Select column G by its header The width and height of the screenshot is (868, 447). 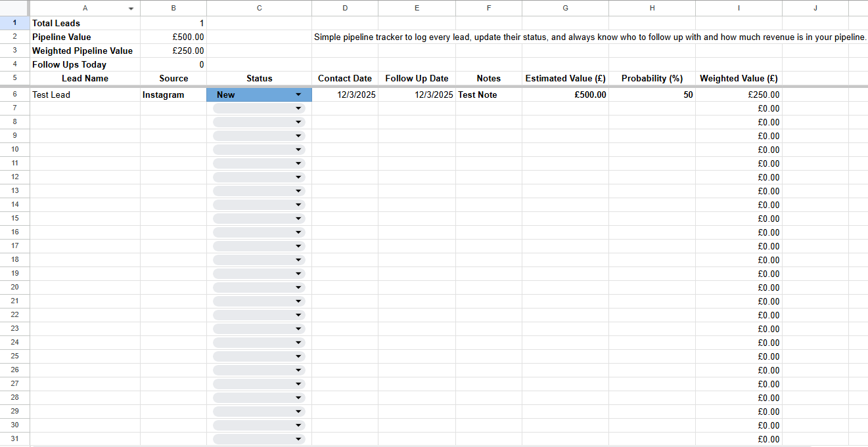coord(565,8)
